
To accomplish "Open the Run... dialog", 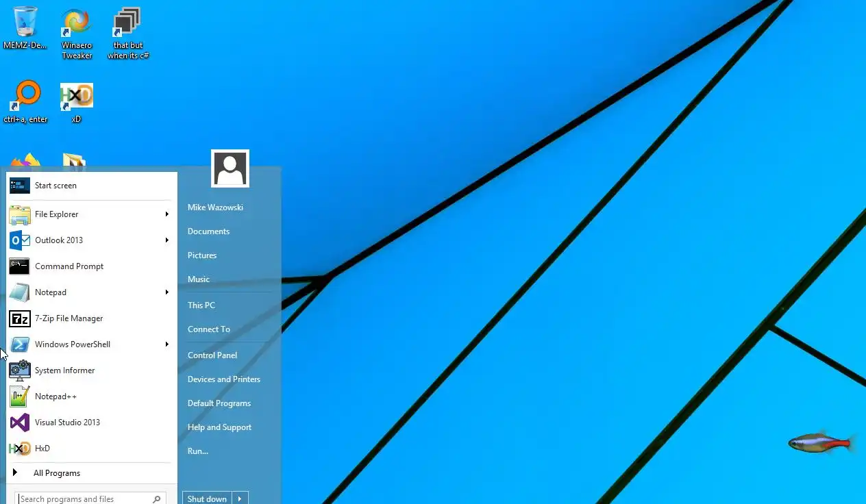I will tap(198, 451).
